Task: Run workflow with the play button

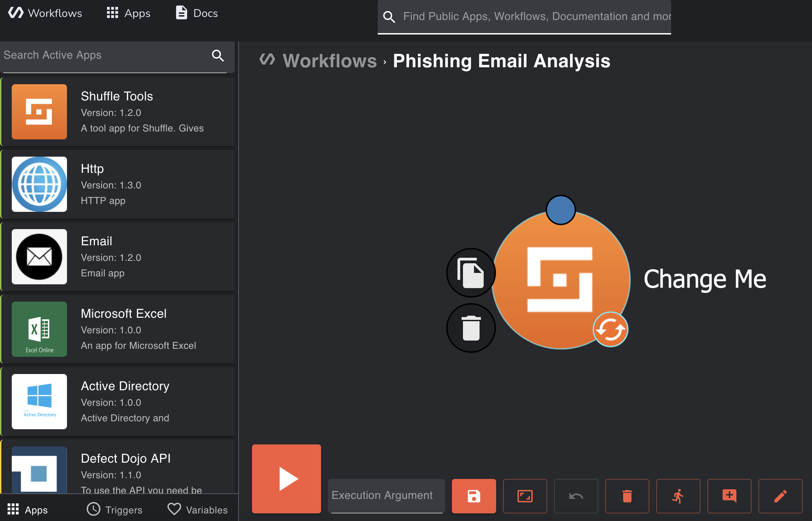Action: (287, 479)
